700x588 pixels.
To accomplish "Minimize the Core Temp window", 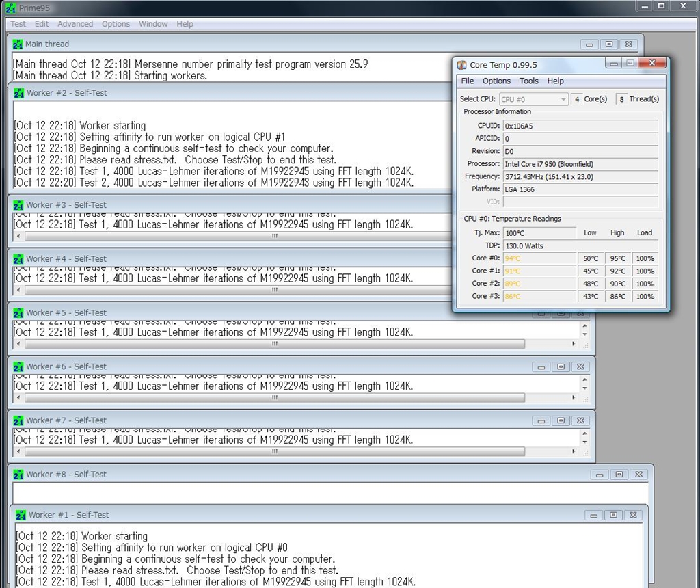I will pos(614,64).
